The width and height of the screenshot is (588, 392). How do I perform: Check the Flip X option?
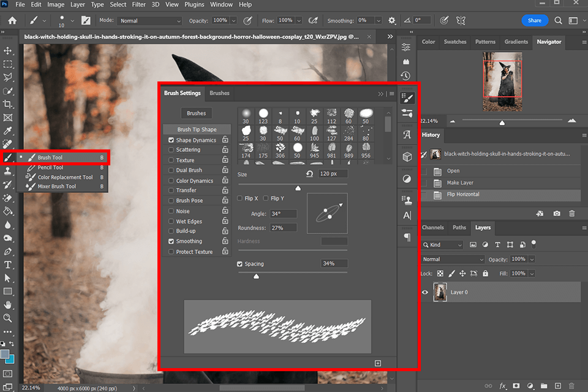click(x=239, y=198)
